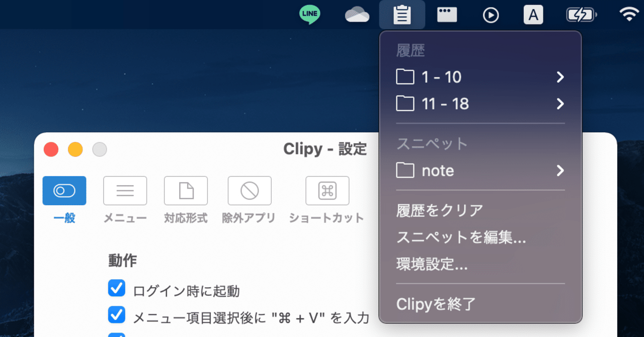Open the 11 - 18 history folder entry
Viewport: 644px width, 337px height.
[x=480, y=104]
